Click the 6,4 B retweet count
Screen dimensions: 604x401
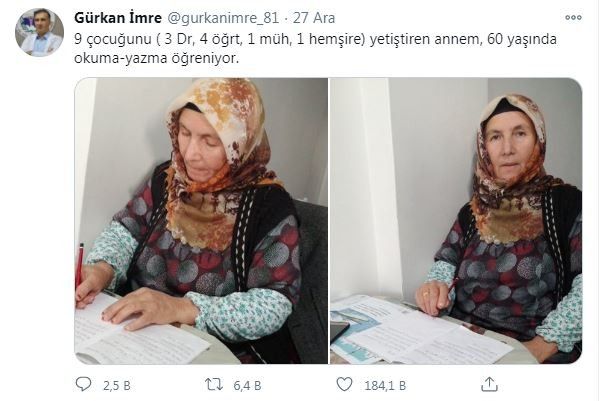coord(247,386)
